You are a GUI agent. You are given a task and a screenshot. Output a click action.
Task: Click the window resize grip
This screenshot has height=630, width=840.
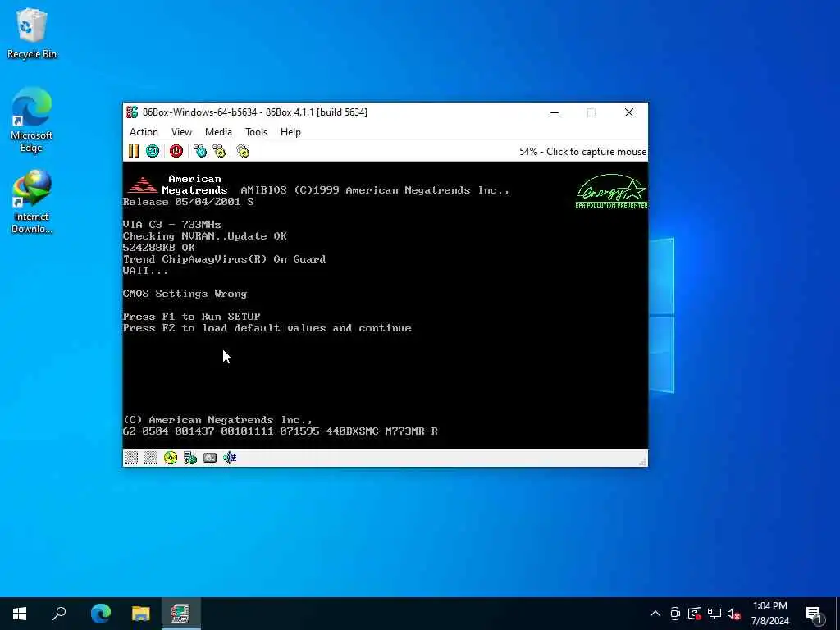(x=643, y=461)
